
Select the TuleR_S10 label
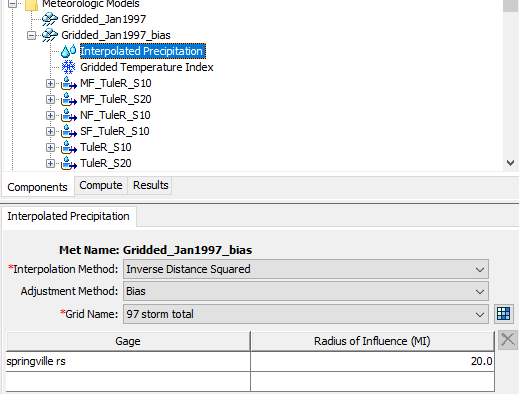pos(106,147)
